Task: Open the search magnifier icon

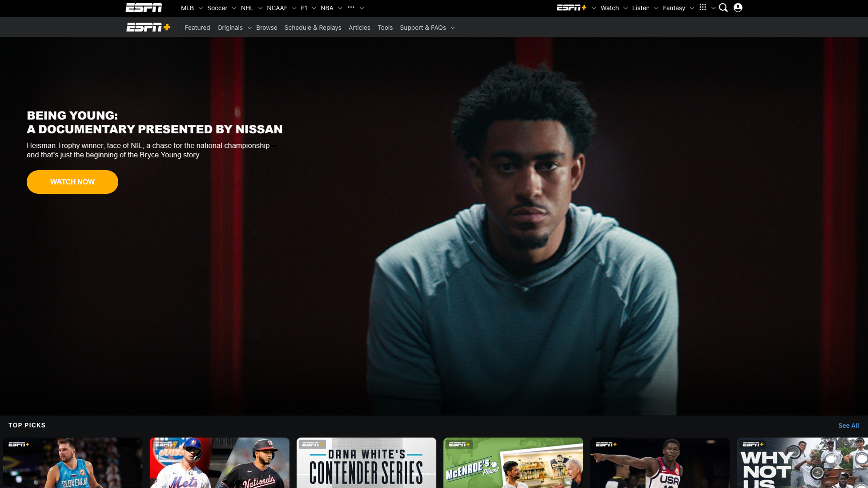Action: click(x=723, y=8)
